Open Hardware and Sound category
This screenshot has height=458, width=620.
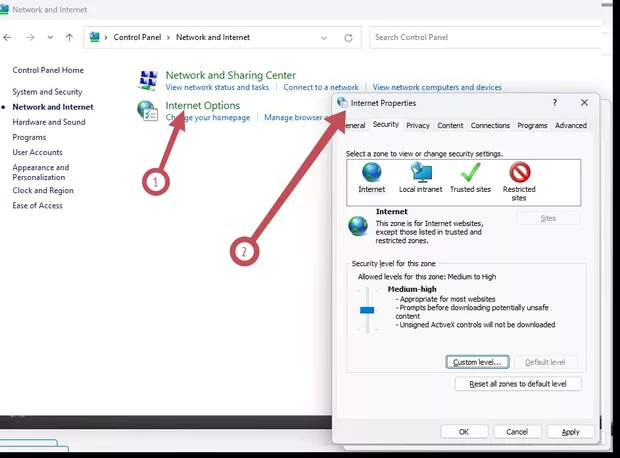(49, 122)
